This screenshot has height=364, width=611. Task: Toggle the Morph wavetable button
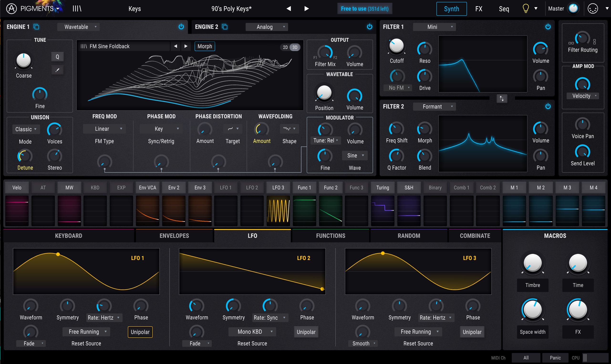(205, 46)
